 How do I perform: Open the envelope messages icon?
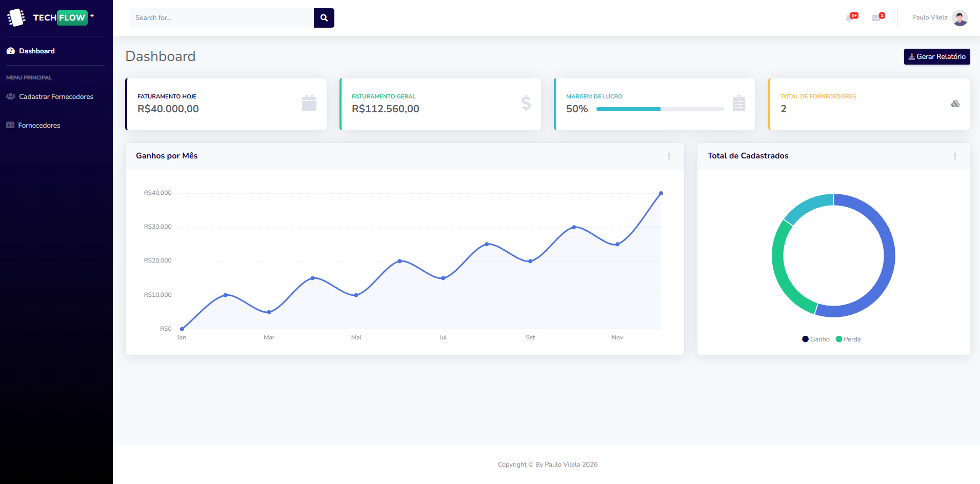[x=876, y=18]
